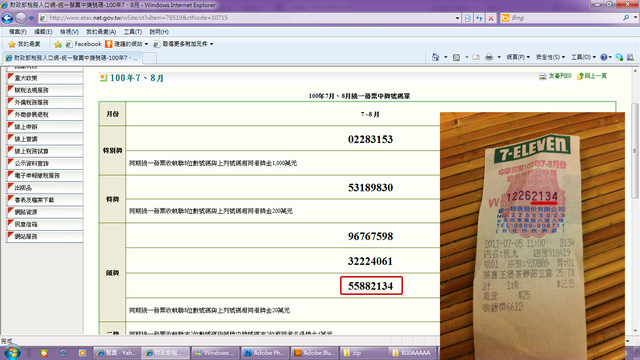Screen dimensions: 640x360
Task: Open 線上查調 in the sidebar
Action: pyautogui.click(x=44, y=139)
